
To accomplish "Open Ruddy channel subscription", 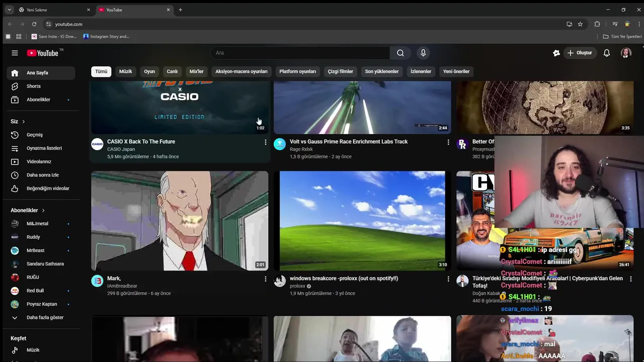I will 41,237.
